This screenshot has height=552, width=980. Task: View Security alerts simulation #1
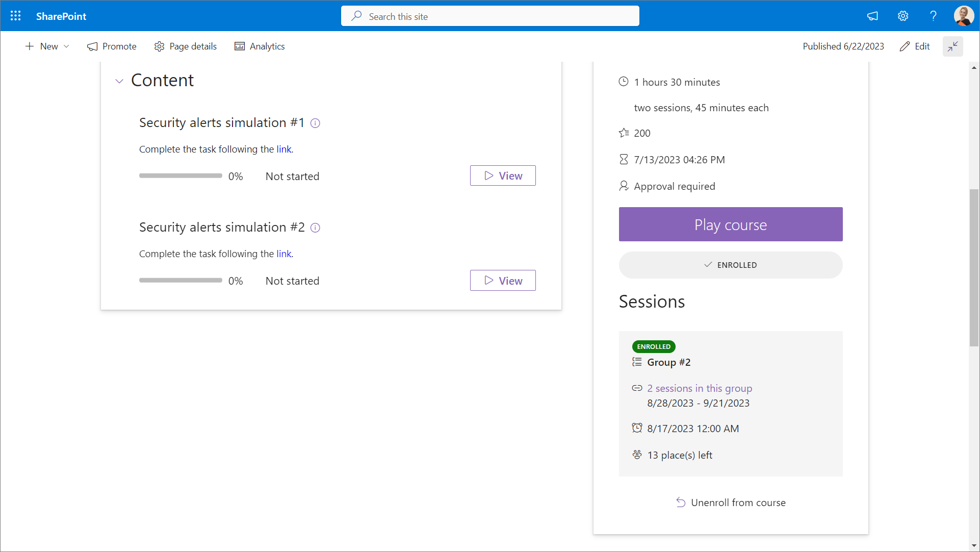pos(503,175)
